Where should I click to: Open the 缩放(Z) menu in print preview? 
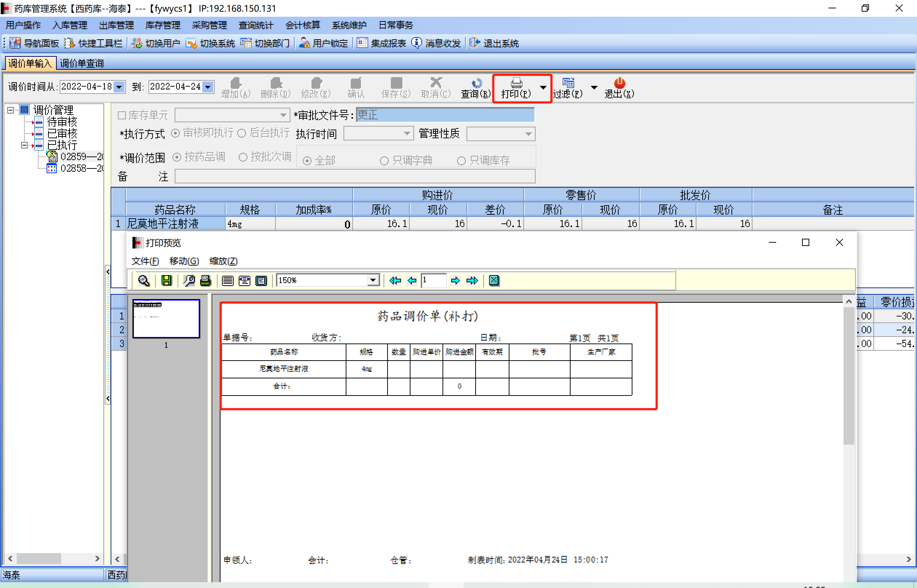[x=223, y=261]
